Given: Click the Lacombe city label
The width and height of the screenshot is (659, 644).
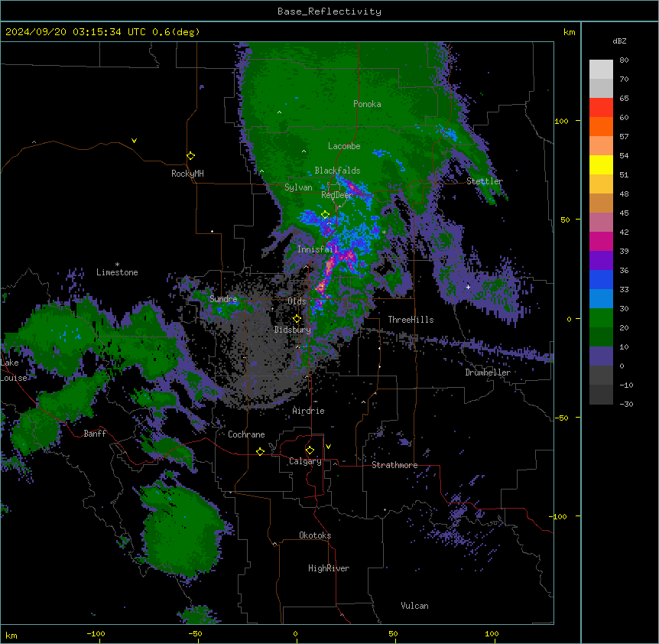Looking at the screenshot, I should (344, 146).
